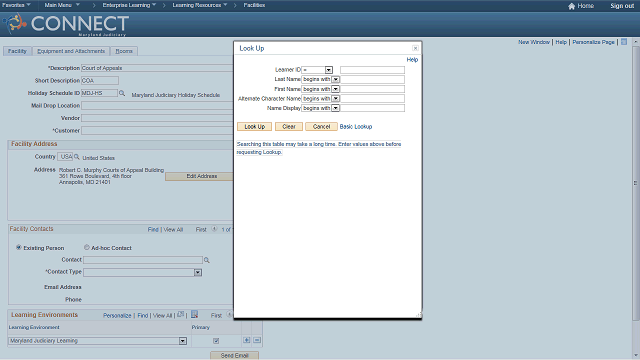Open the Enterprise Learning breadcrumb menu
Viewport: 640px width, 360px height.
click(129, 5)
